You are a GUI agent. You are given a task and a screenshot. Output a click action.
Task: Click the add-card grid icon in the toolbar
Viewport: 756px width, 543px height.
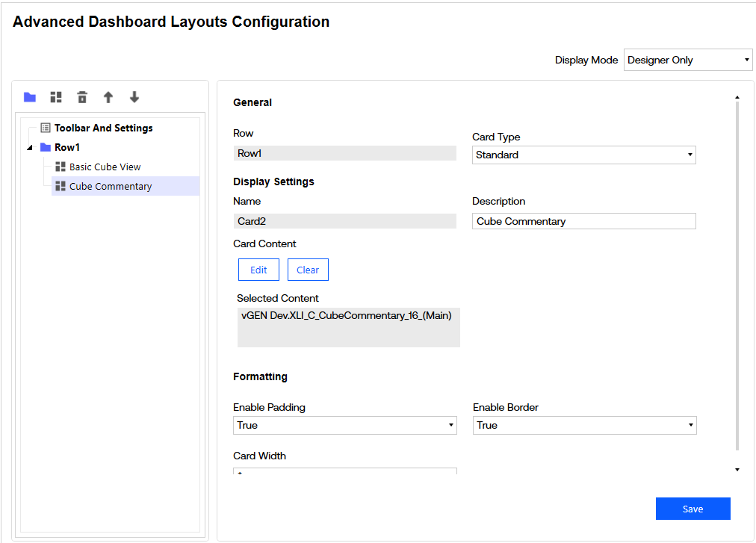[56, 97]
